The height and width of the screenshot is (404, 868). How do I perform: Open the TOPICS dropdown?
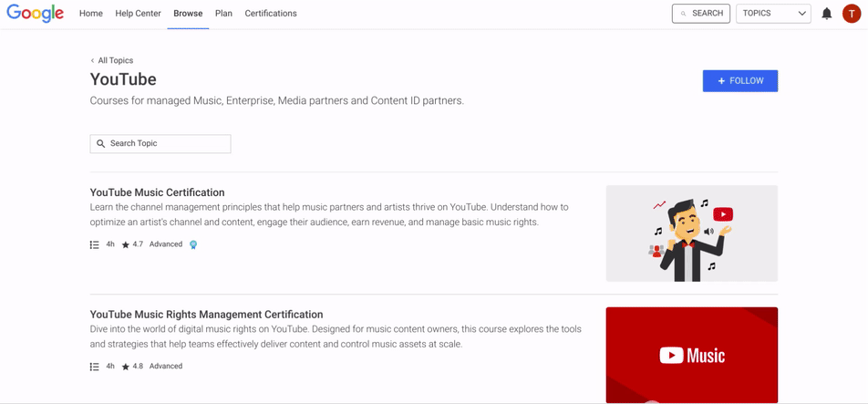point(773,14)
